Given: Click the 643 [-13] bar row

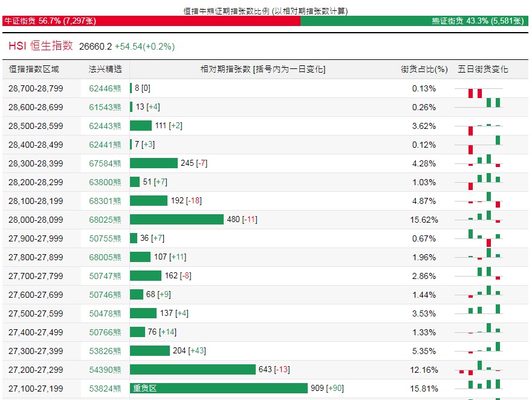Looking at the screenshot, I should [x=192, y=369].
